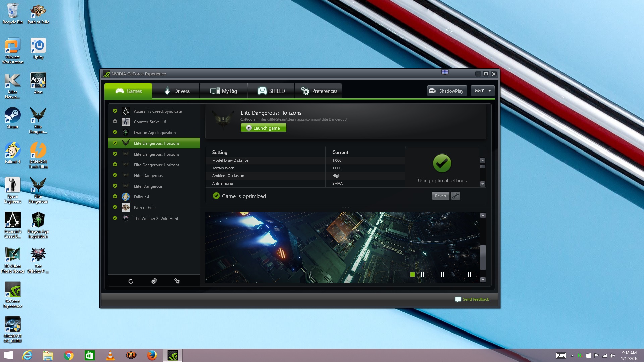The image size is (644, 362).
Task: Expand the kiki01 account dropdown
Action: click(483, 91)
